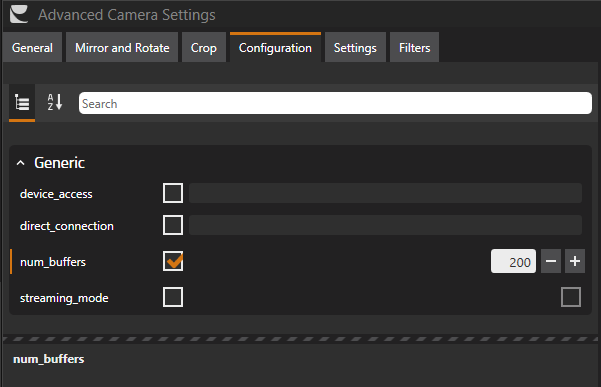The width and height of the screenshot is (601, 387).
Task: Click the num_buffers value field showing 200
Action: pyautogui.click(x=513, y=261)
